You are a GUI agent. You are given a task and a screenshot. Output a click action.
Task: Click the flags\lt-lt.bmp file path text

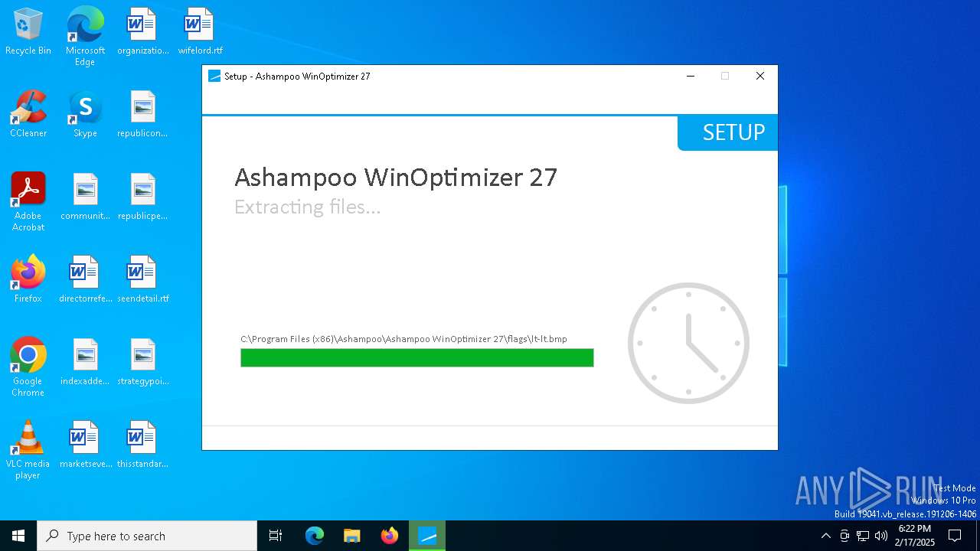tap(403, 339)
